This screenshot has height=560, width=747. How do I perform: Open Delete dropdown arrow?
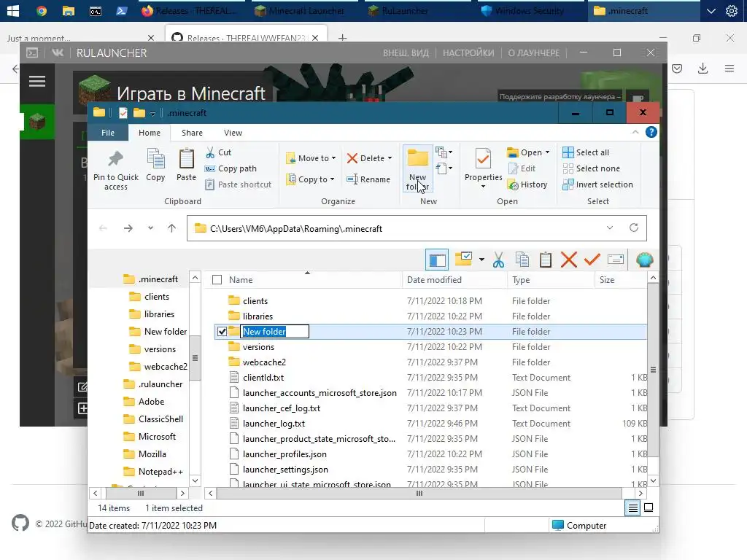pyautogui.click(x=390, y=158)
